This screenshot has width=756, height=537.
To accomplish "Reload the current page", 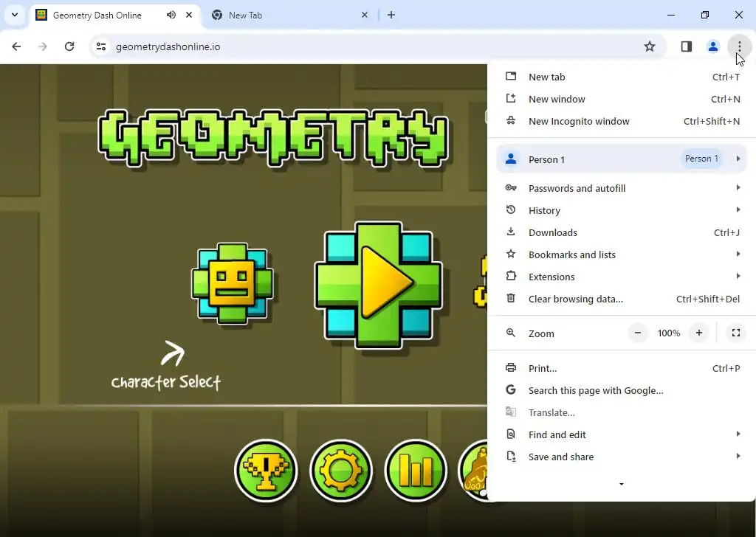I will (69, 46).
